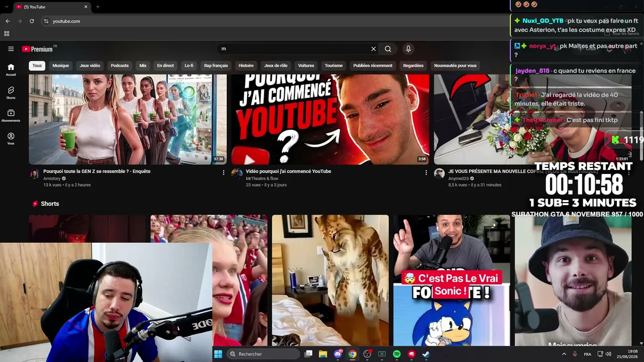
Task: Open the C'est Pas Le Vrai Sonic Short
Action: point(452,281)
